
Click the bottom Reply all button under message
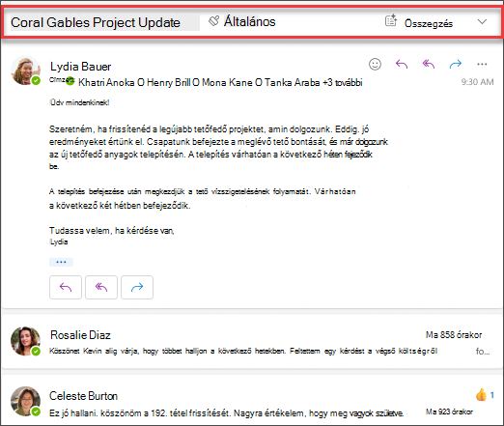pyautogui.click(x=101, y=287)
